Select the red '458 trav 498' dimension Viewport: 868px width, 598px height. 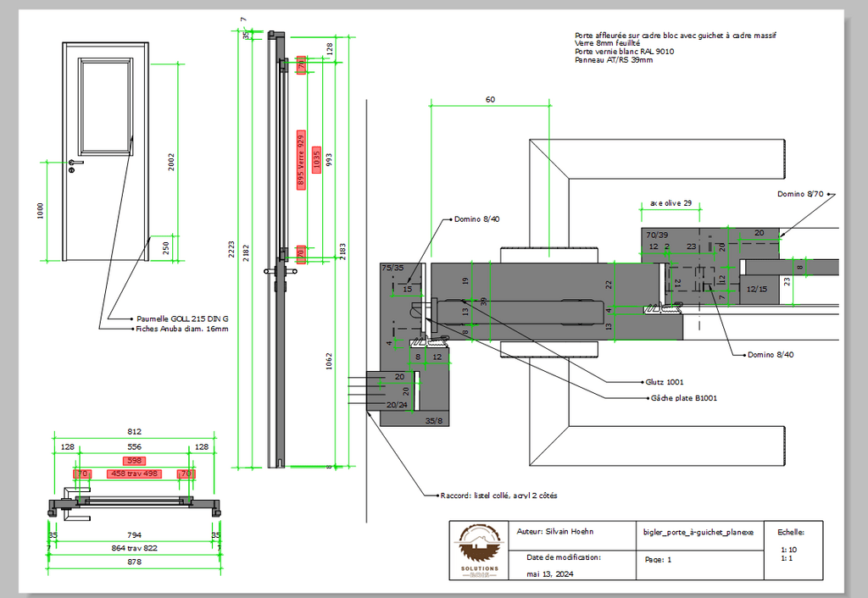135,474
